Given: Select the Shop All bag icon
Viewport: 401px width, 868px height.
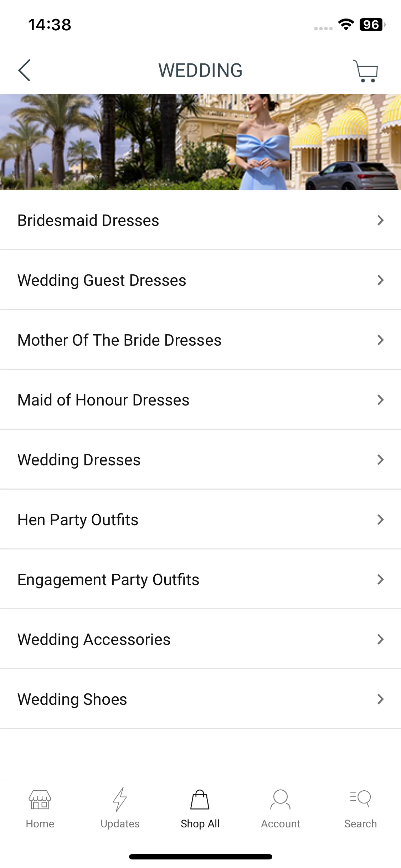Looking at the screenshot, I should tap(200, 800).
